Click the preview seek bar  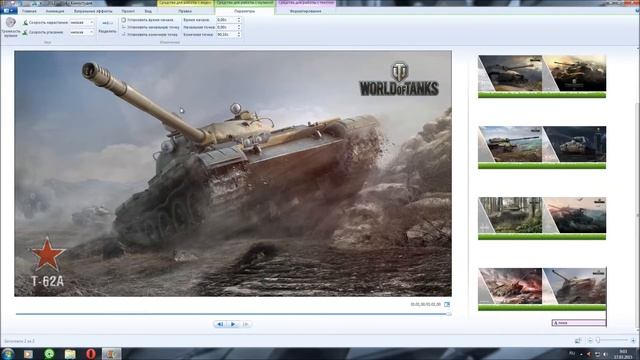[233, 314]
